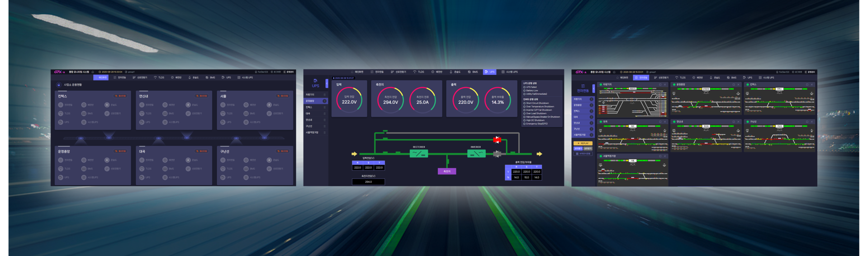Viewport: 868px width, 256px height.
Task: Click the red bypass switch symbol
Action: coord(497,140)
